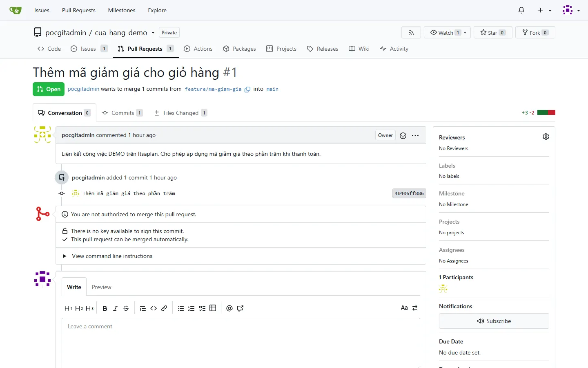Open commit 40406ff886
The width and height of the screenshot is (588, 368).
pos(409,193)
